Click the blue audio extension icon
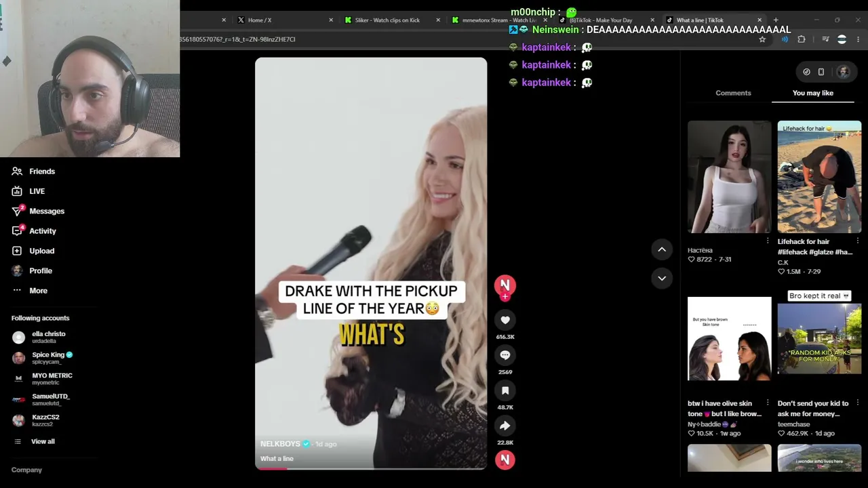The height and width of the screenshot is (488, 868). pos(785,39)
